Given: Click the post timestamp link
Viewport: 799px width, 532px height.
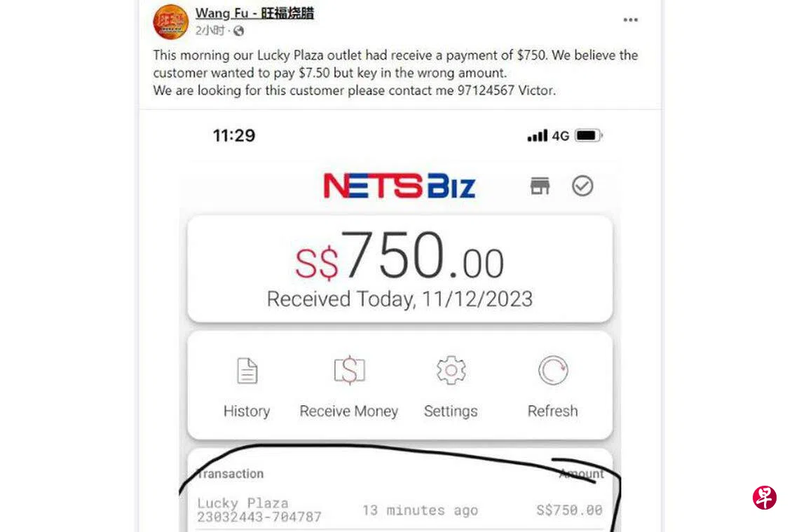Looking at the screenshot, I should tap(210, 31).
